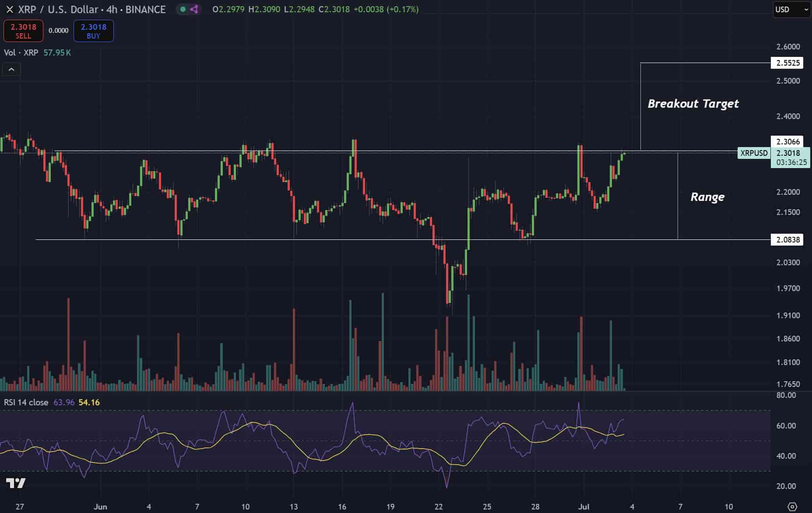The image size is (812, 513).
Task: Click the 2.2000 price axis label
Action: 788,192
